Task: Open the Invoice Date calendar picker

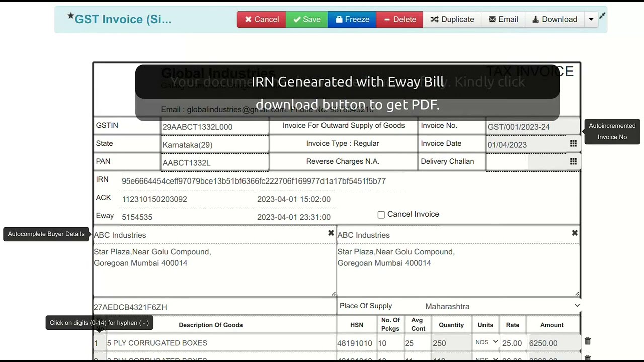Action: tap(573, 144)
